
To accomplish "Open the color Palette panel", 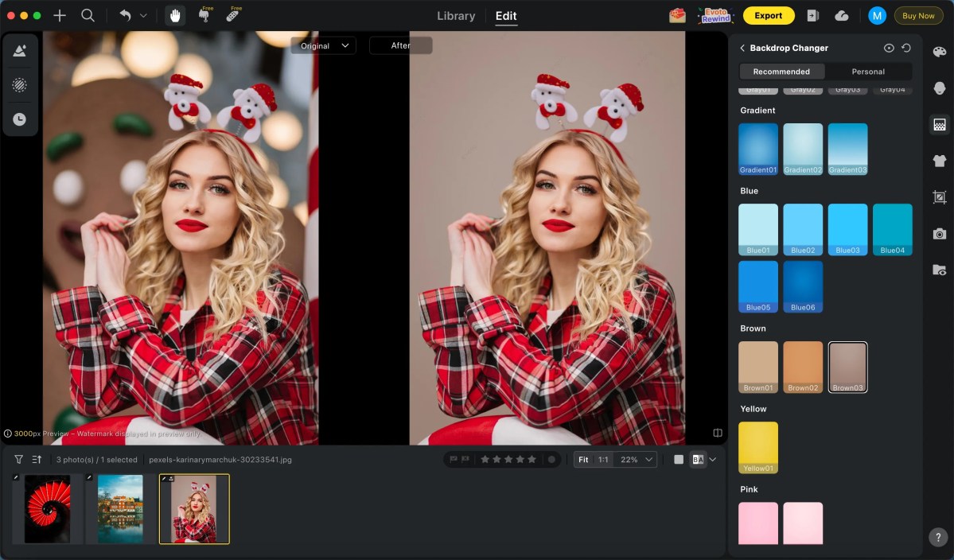I will pyautogui.click(x=939, y=52).
